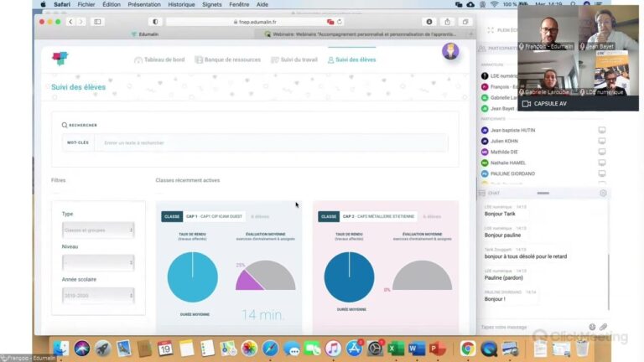Click the attachment paperclip icon in chat
Screen dimensions: 644x362
coord(603,327)
